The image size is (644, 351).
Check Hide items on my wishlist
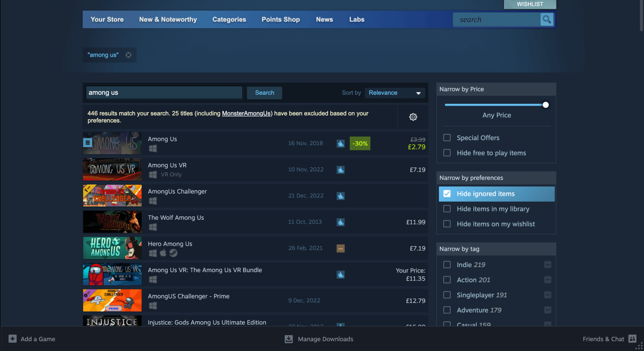[447, 224]
